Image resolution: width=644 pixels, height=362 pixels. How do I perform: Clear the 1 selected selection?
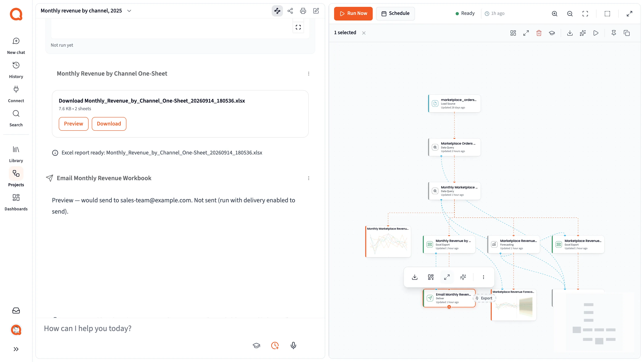click(x=364, y=33)
